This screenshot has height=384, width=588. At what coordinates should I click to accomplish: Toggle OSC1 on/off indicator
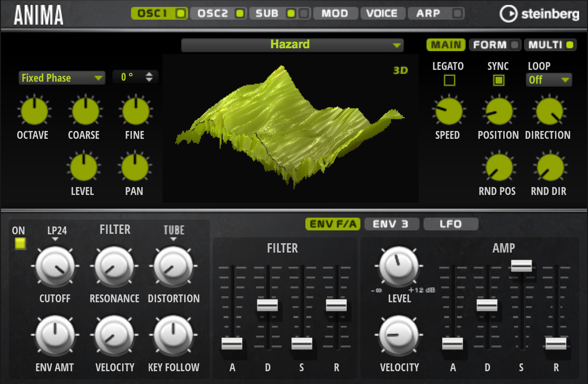[181, 13]
